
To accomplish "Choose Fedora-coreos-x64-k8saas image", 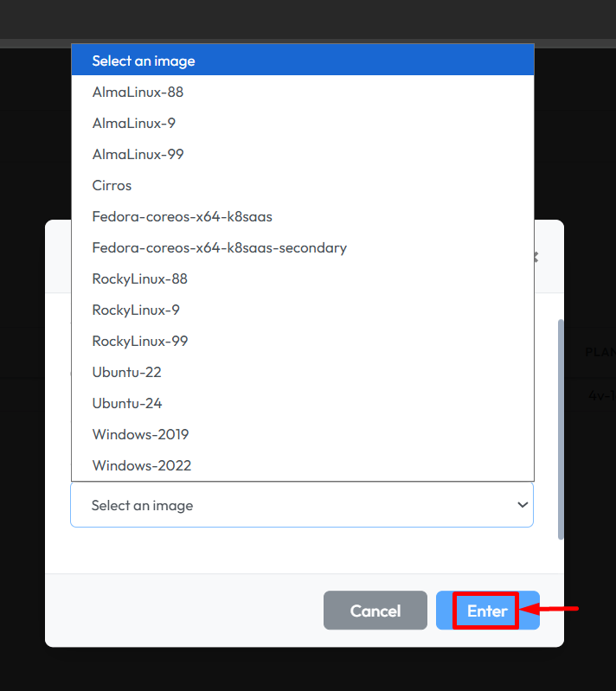I will tap(183, 216).
